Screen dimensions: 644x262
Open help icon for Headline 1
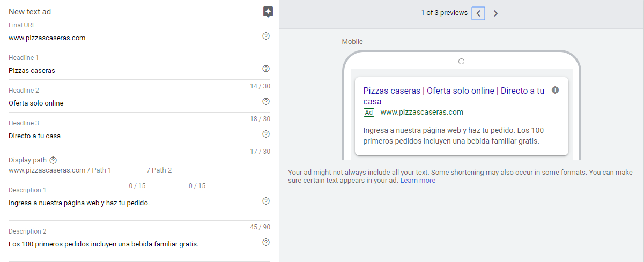pos(266,69)
